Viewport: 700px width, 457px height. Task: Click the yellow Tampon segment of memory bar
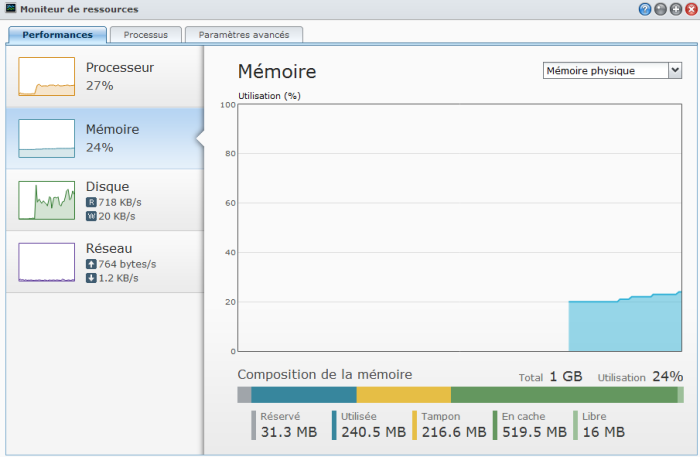(x=403, y=395)
